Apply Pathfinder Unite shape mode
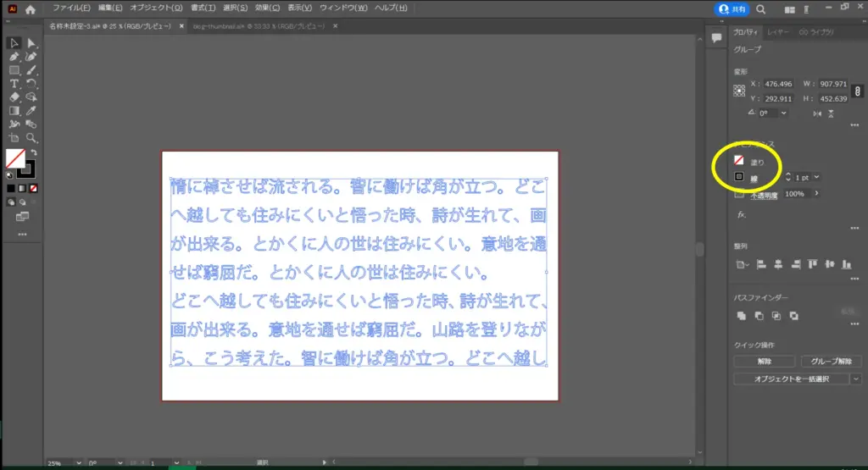Screen dimensions: 868x470 coord(741,316)
